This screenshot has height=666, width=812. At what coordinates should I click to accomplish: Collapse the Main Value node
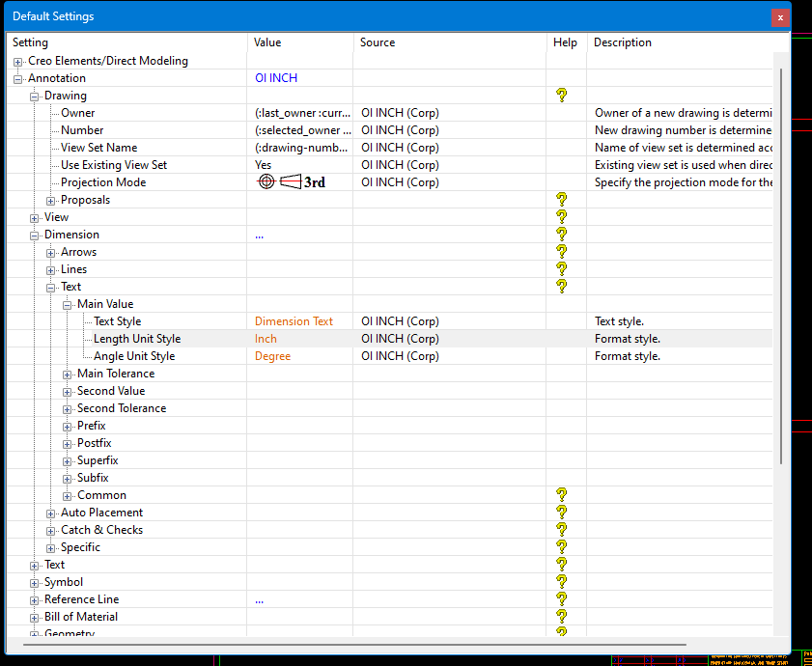tap(67, 303)
